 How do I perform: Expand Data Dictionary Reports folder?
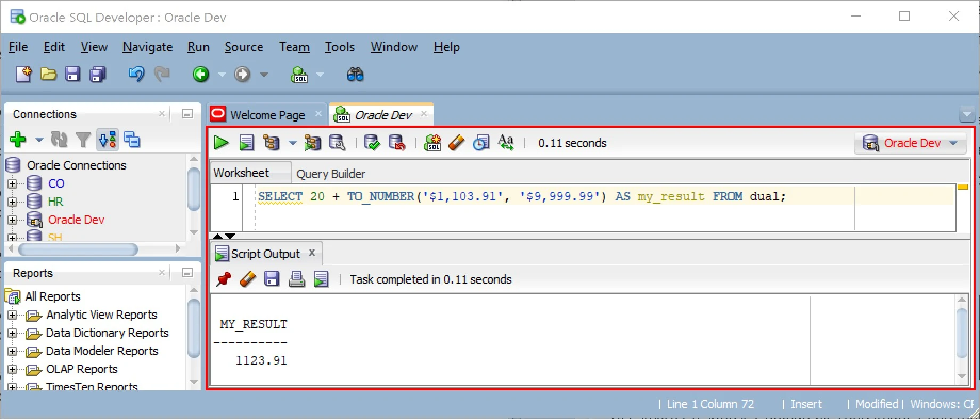tap(12, 333)
